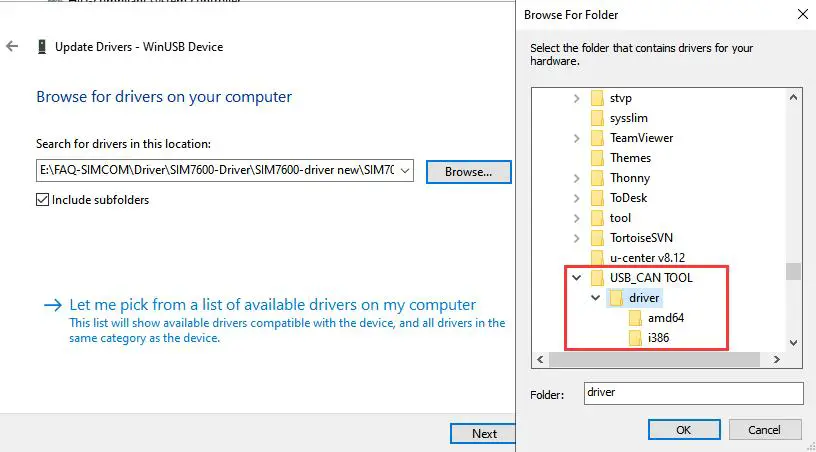Open the driver location path dropdown
The width and height of the screenshot is (816, 452).
(x=404, y=171)
